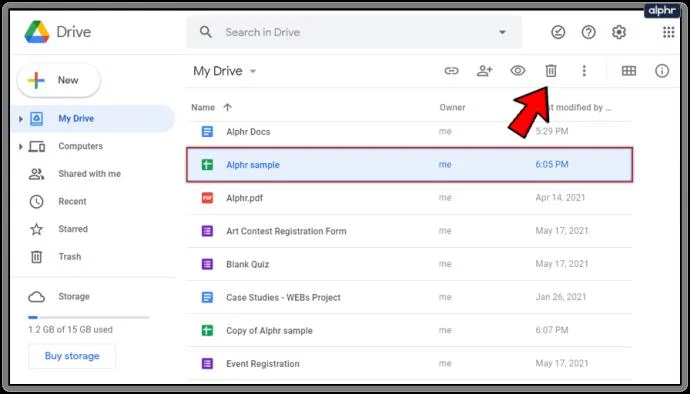The width and height of the screenshot is (690, 394).
Task: Open the Recent section
Action: (x=72, y=202)
